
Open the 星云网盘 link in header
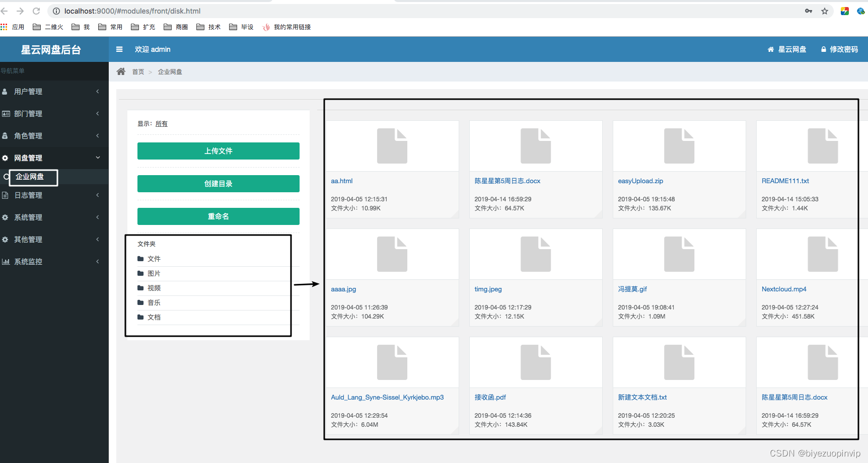click(787, 49)
